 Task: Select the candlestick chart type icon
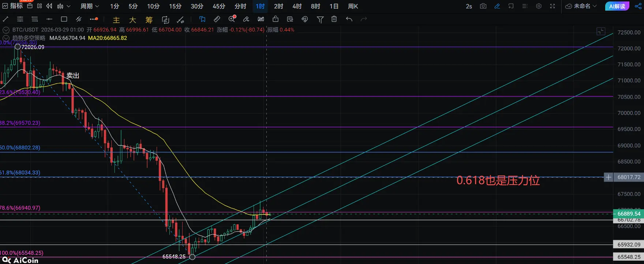click(60, 6)
